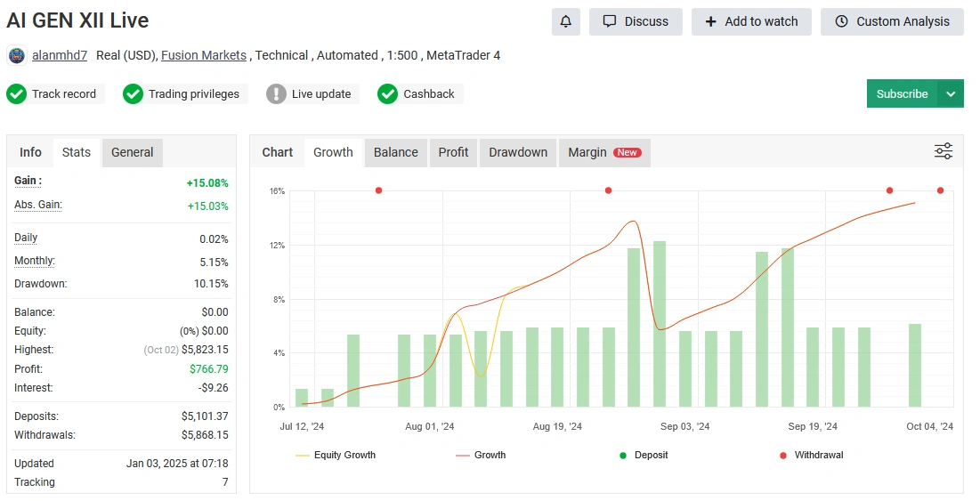Open the Fusion Markets broker link

pyautogui.click(x=204, y=55)
